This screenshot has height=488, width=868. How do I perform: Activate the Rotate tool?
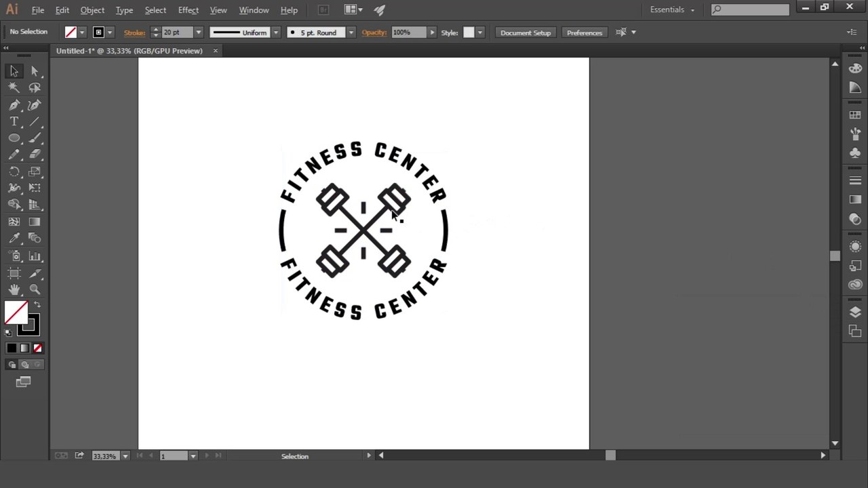[x=14, y=171]
